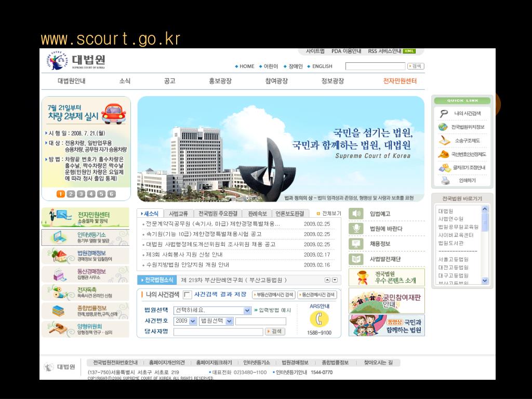Click the 사이트맵 link

click(315, 51)
